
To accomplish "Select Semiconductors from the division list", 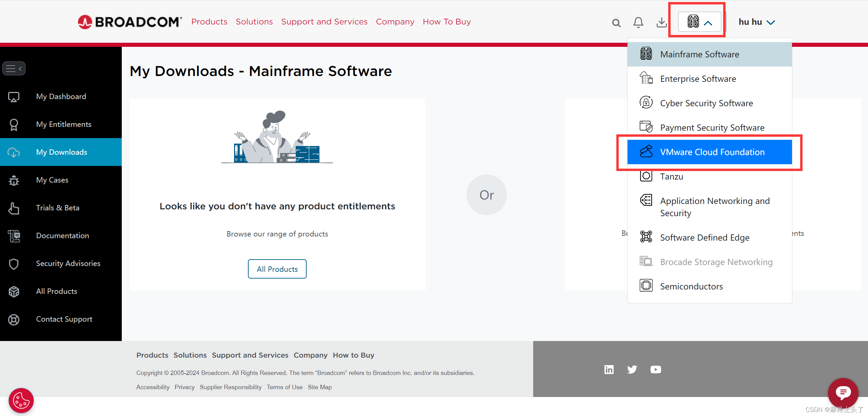I will coord(691,286).
